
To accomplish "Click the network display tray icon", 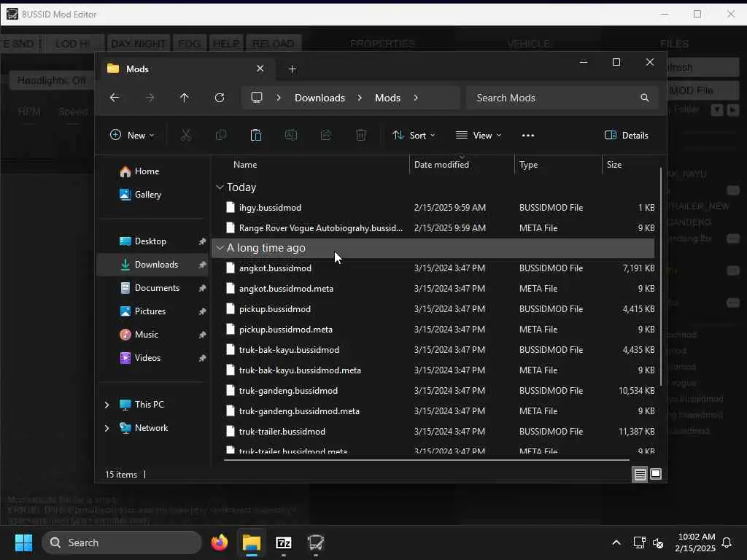I will point(639,542).
